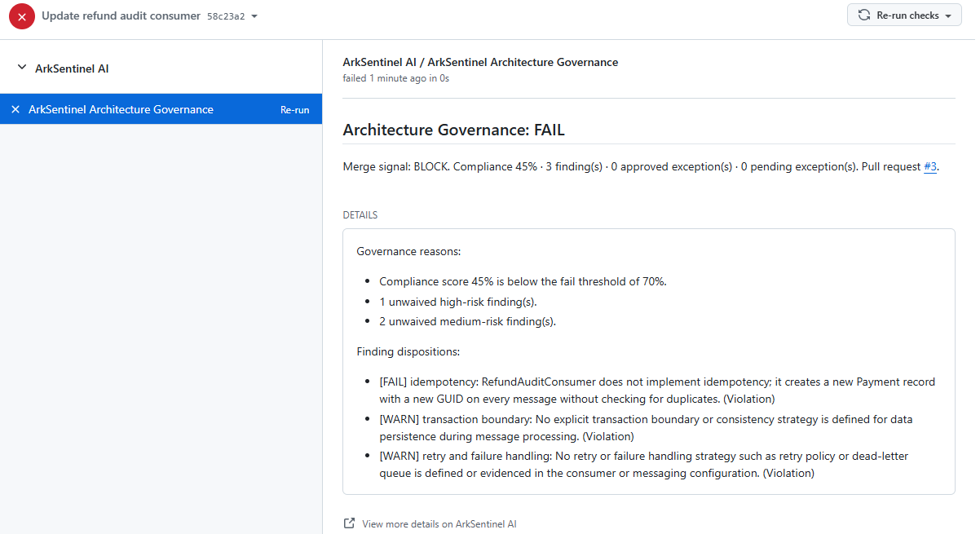Click the Re-run checks button
980x534 pixels.
(904, 15)
